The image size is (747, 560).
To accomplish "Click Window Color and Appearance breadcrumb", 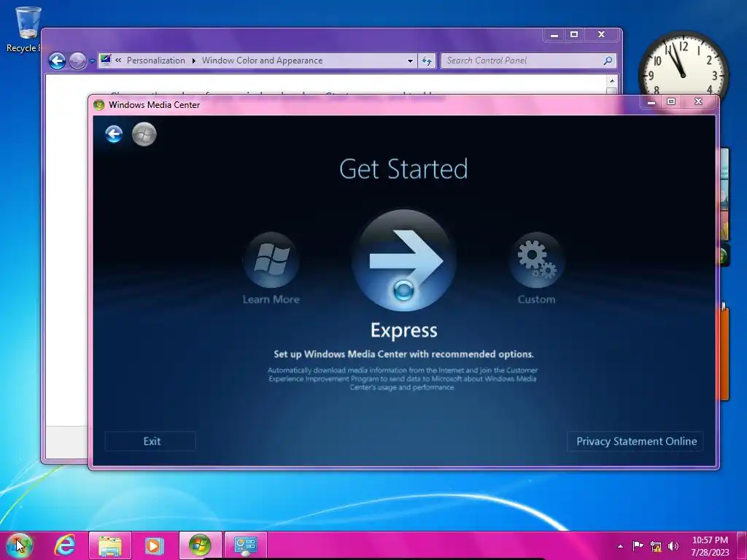I will 262,61.
